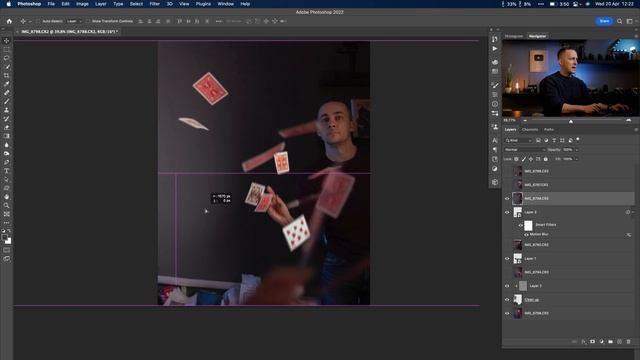Click lock all padlock icon

(x=546, y=159)
